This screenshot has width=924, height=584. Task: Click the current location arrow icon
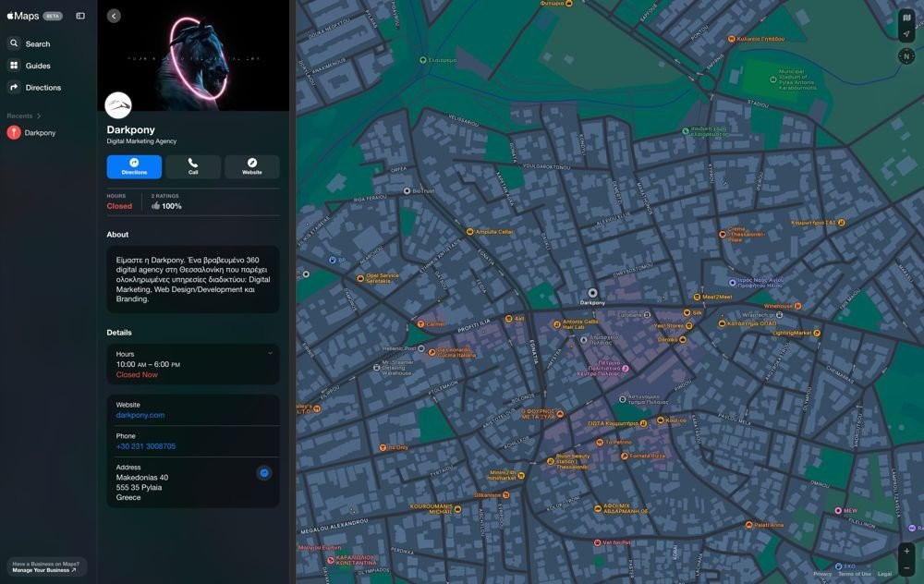pyautogui.click(x=906, y=33)
